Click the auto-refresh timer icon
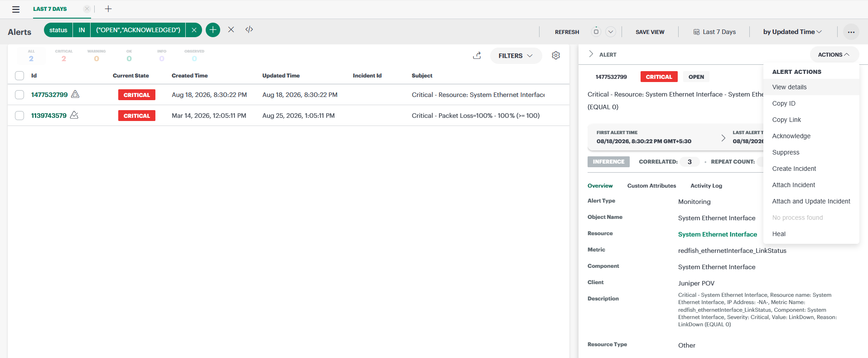This screenshot has width=868, height=358. tap(596, 31)
